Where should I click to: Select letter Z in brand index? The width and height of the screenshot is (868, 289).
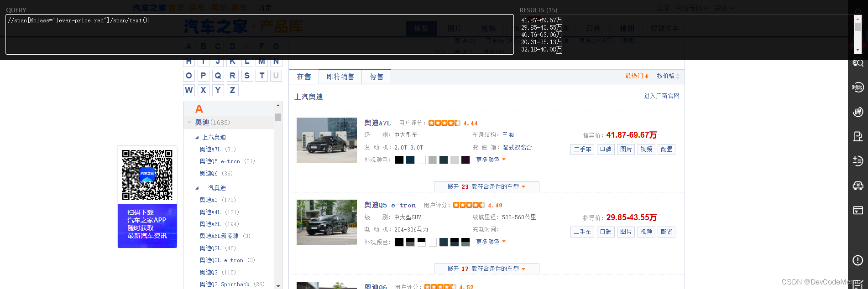click(233, 90)
